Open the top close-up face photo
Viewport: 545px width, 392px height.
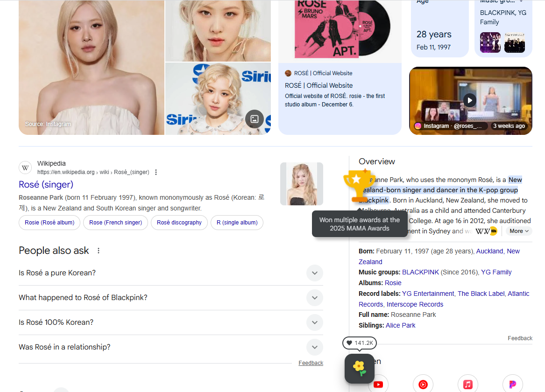coord(218,30)
